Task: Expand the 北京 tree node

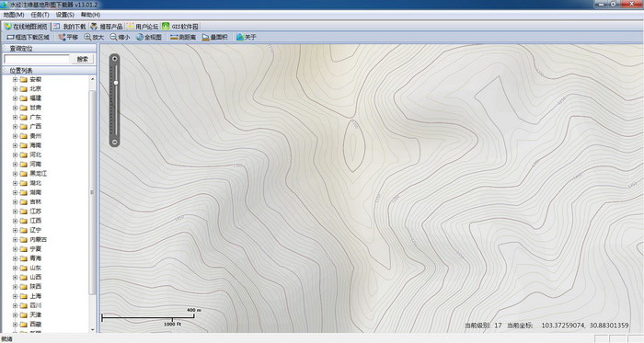Action: tap(15, 88)
